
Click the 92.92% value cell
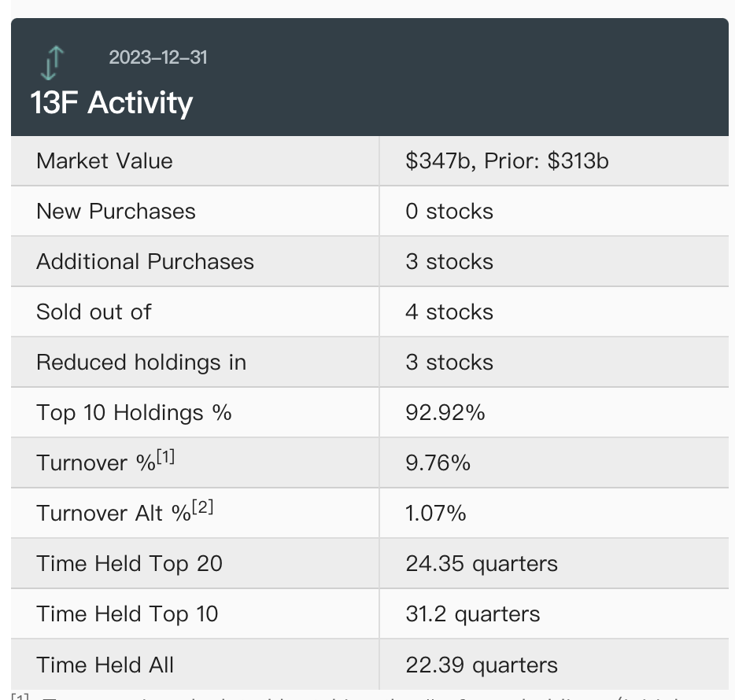click(x=445, y=413)
